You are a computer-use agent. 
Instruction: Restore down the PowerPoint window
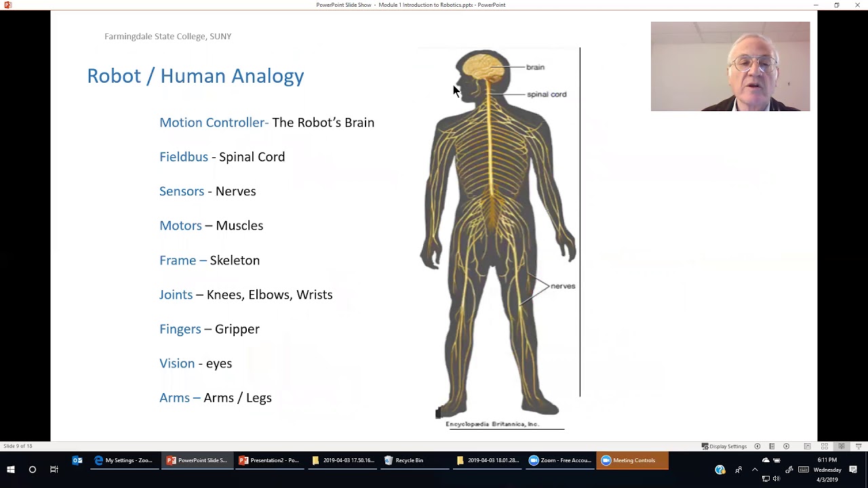[837, 5]
